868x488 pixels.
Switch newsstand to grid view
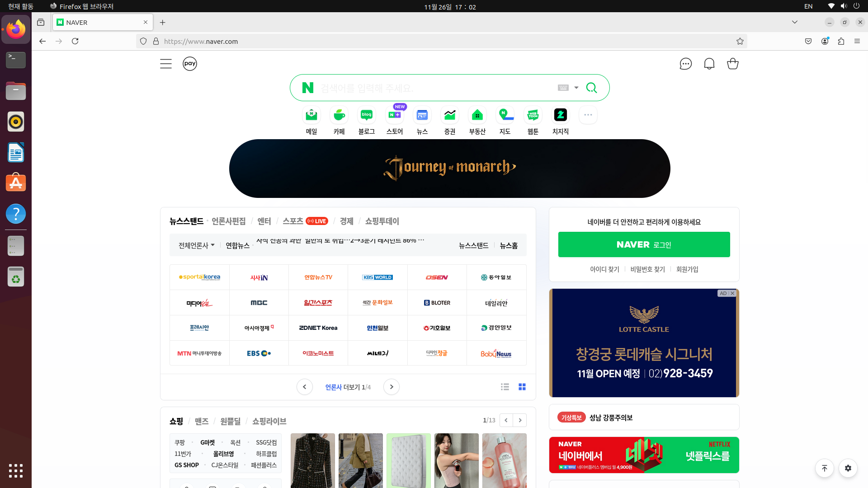[522, 387]
